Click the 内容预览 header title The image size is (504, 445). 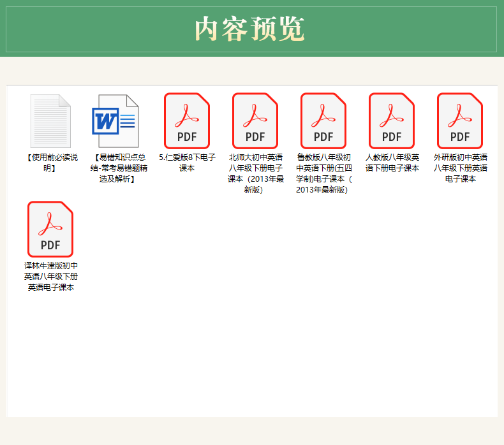[249, 29]
